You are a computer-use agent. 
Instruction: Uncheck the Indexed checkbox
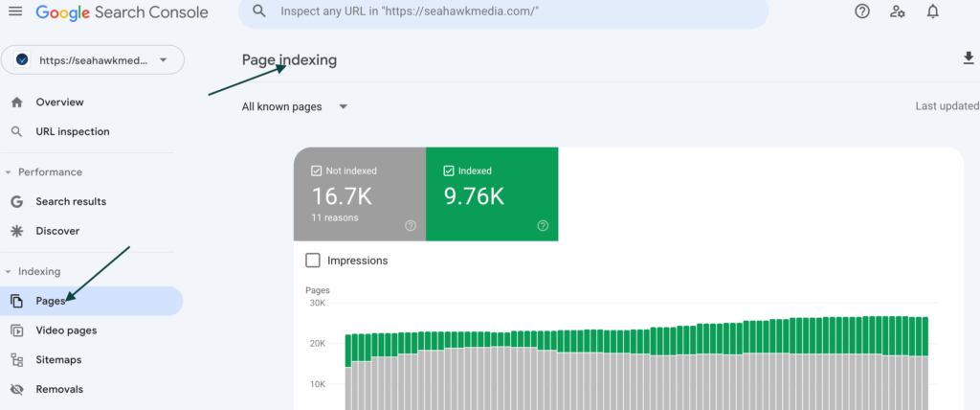(449, 171)
